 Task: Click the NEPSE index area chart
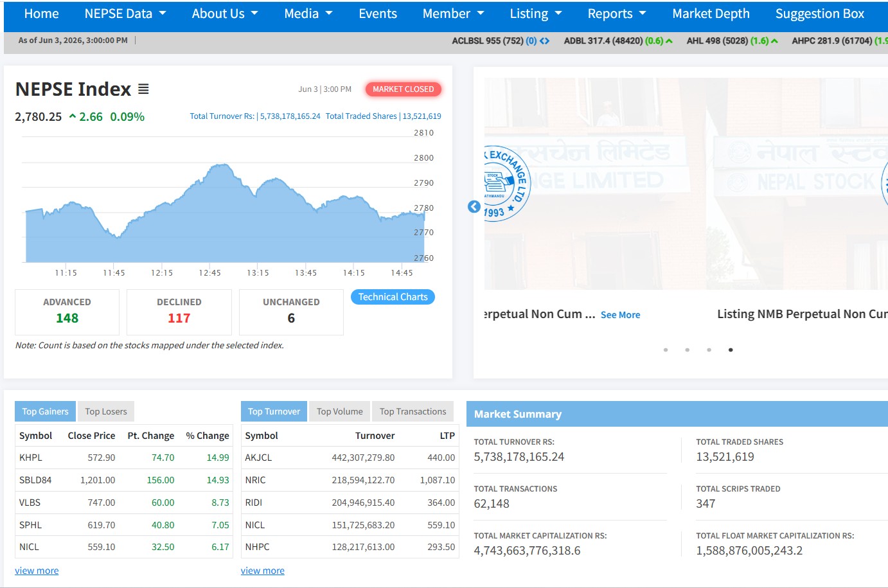pyautogui.click(x=225, y=212)
